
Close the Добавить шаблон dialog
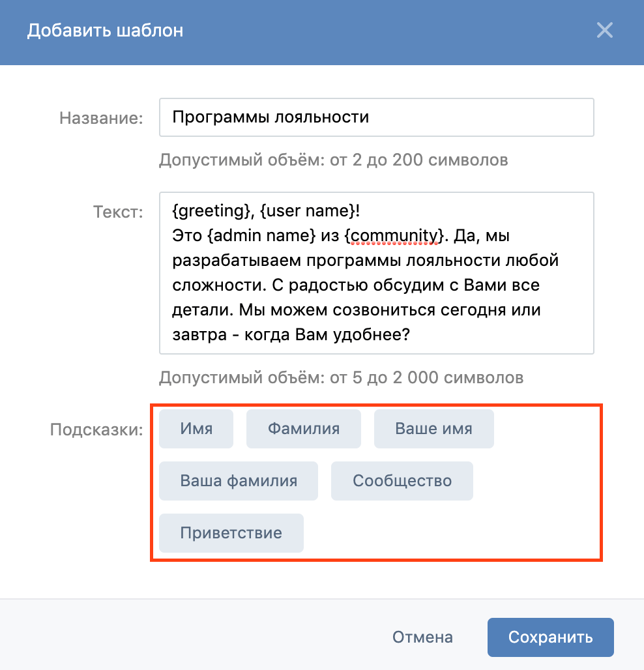(x=604, y=31)
